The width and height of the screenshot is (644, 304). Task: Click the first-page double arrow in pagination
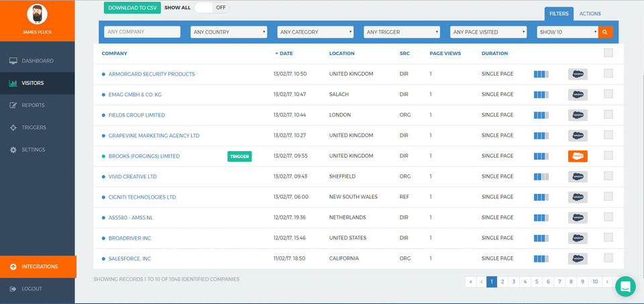(x=470, y=282)
